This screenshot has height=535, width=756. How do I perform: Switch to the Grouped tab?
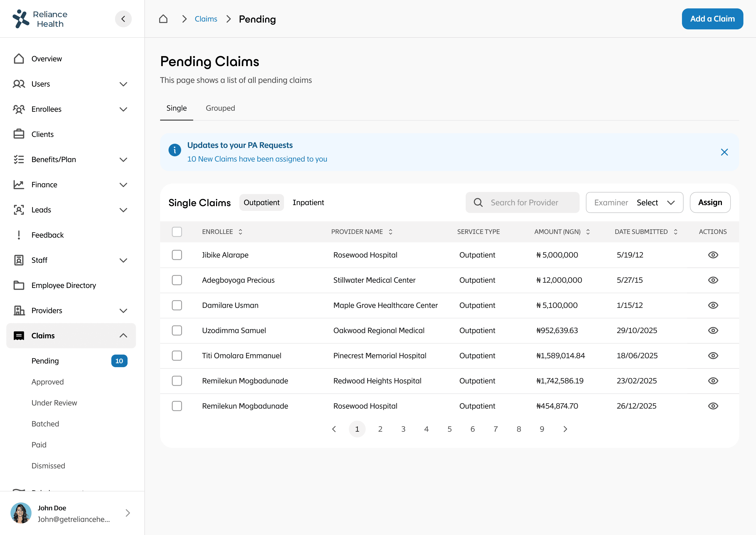coord(220,108)
